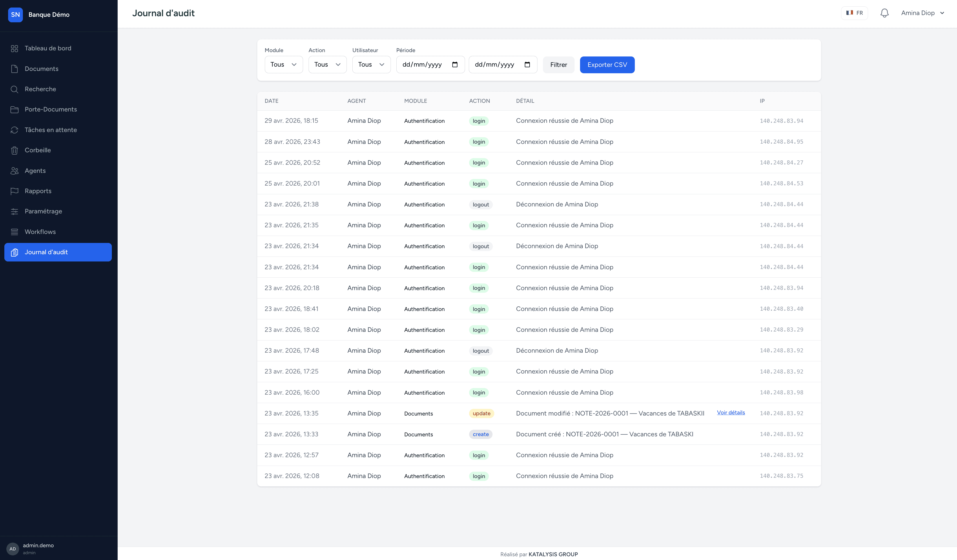Click the KATALYSIS GROUP footer text

click(x=553, y=554)
